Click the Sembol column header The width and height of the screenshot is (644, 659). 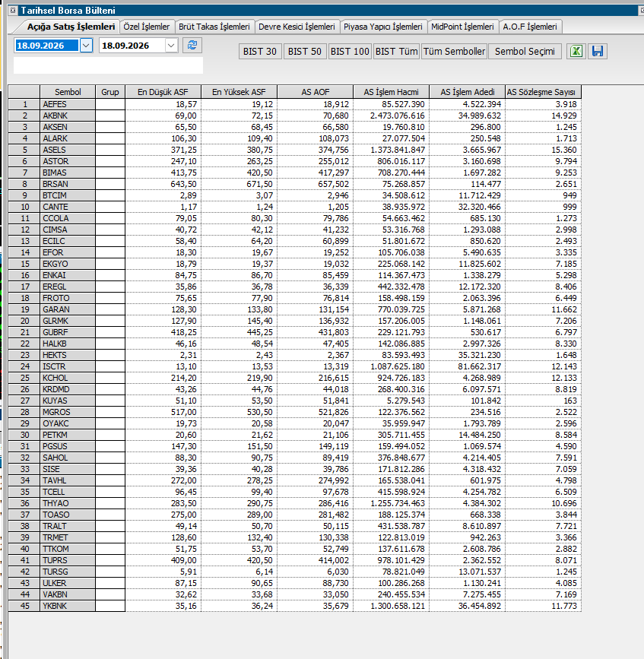(x=68, y=92)
